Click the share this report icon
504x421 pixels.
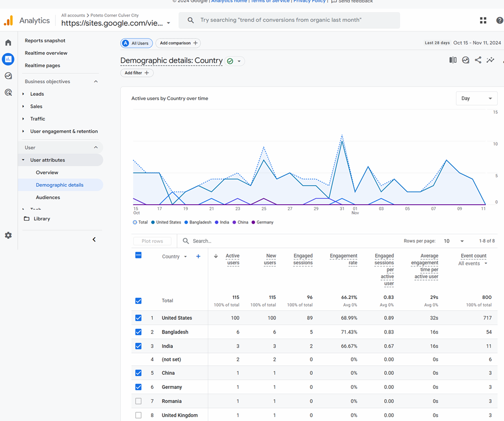[478, 60]
